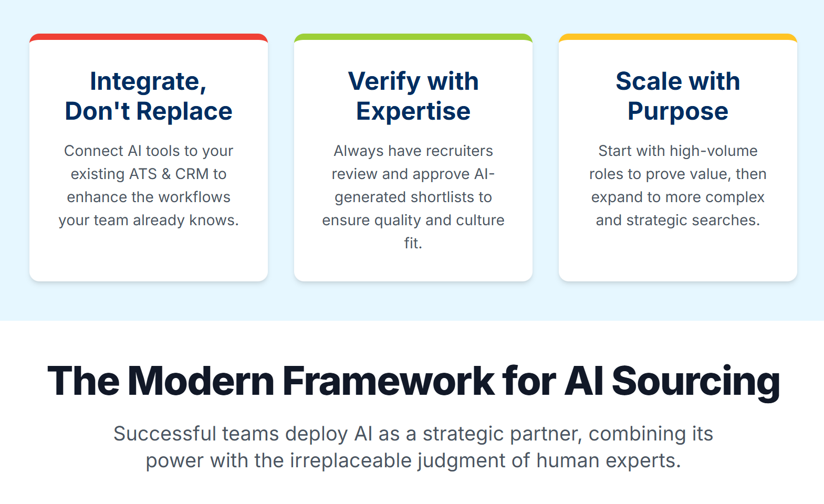Click 'your team already knows.' text line
The width and height of the screenshot is (824, 504).
click(x=149, y=220)
